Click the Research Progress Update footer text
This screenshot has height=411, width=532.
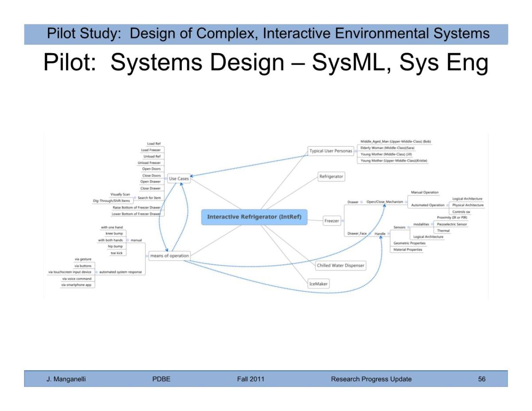point(371,379)
